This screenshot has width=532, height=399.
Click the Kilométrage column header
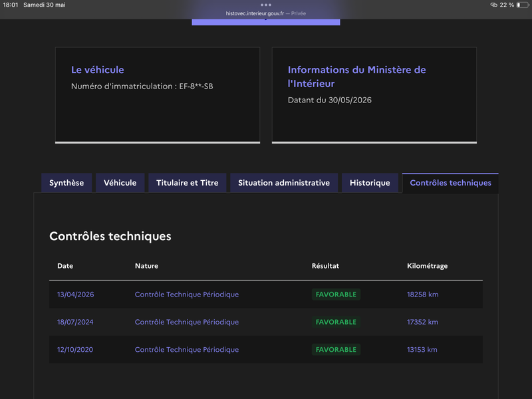(x=427, y=266)
